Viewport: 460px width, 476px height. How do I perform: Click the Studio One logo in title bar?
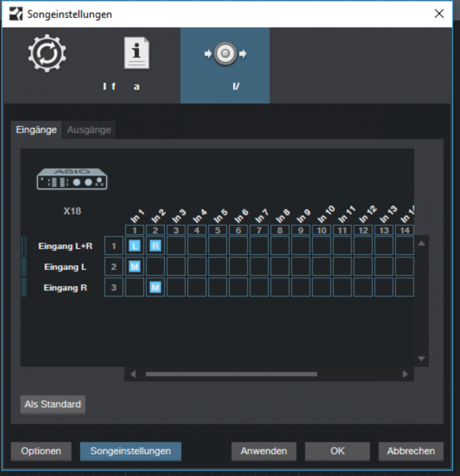[x=16, y=14]
